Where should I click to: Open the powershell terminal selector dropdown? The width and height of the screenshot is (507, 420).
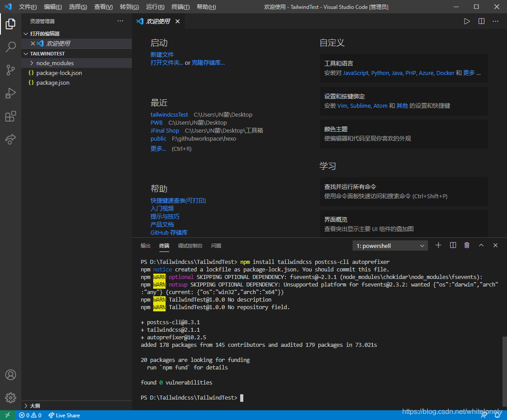click(390, 246)
